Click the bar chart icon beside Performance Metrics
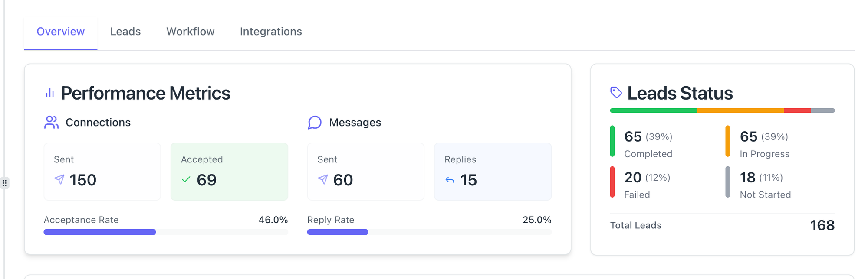 (x=50, y=93)
